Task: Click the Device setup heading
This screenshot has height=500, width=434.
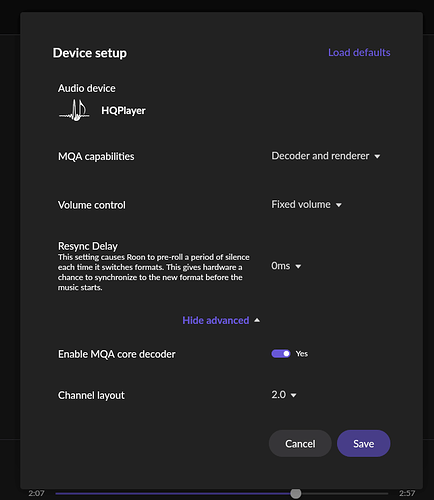Action: tap(90, 53)
